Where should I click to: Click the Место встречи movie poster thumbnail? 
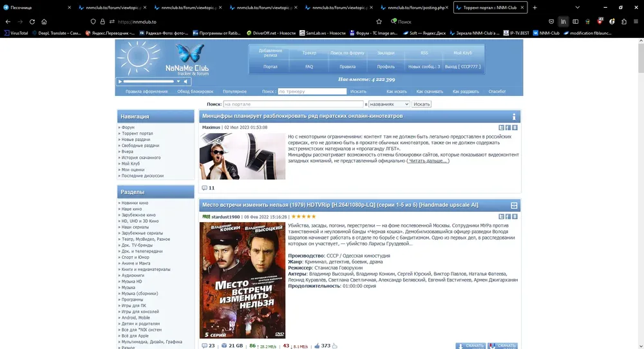point(242,281)
